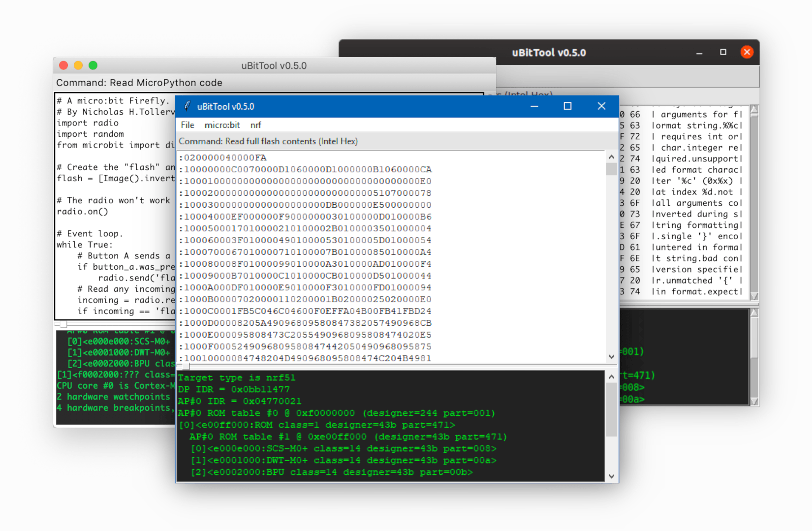
Task: Click the pane divider handle in macOS window
Action: tap(63, 325)
